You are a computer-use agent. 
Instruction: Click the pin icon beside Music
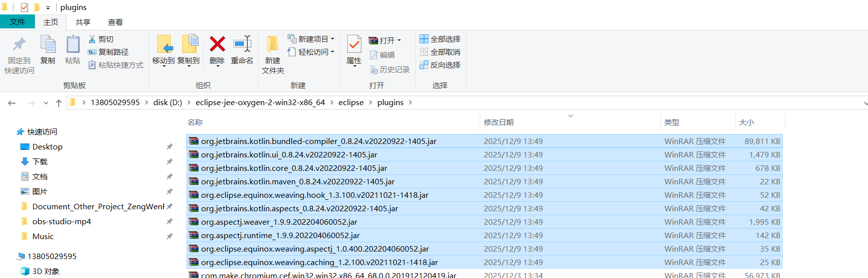169,236
